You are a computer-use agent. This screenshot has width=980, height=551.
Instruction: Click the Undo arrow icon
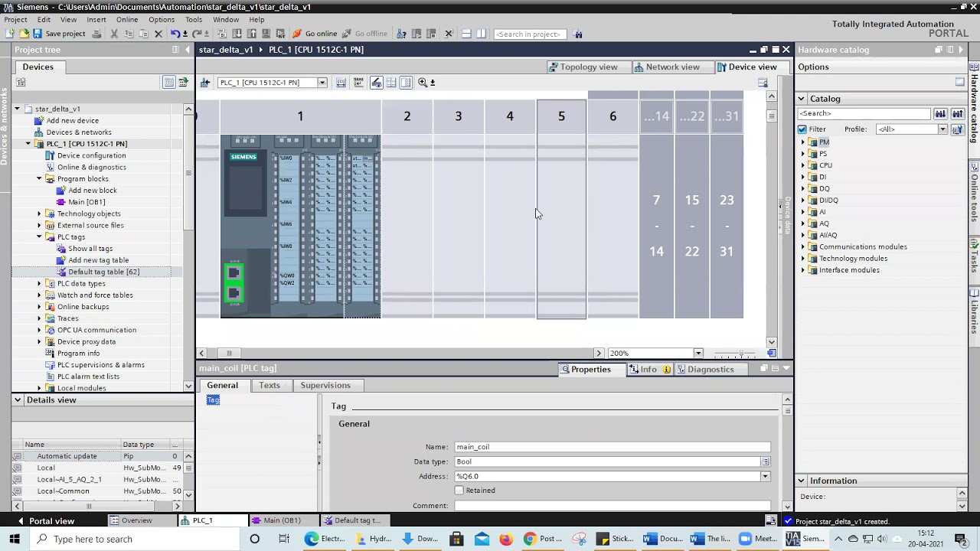(x=175, y=34)
